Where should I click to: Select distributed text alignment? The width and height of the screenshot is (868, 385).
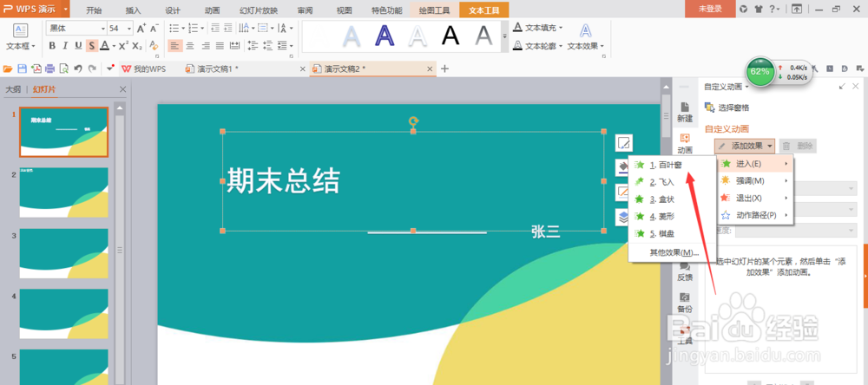point(234,46)
